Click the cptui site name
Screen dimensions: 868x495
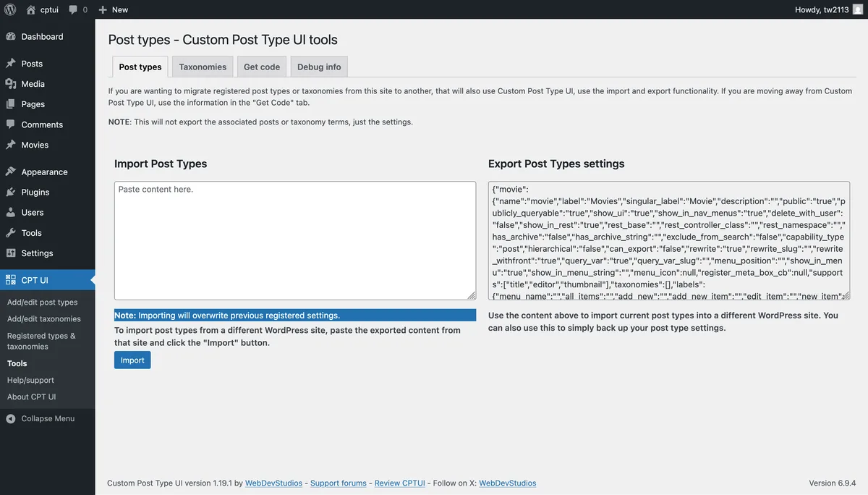tap(51, 9)
